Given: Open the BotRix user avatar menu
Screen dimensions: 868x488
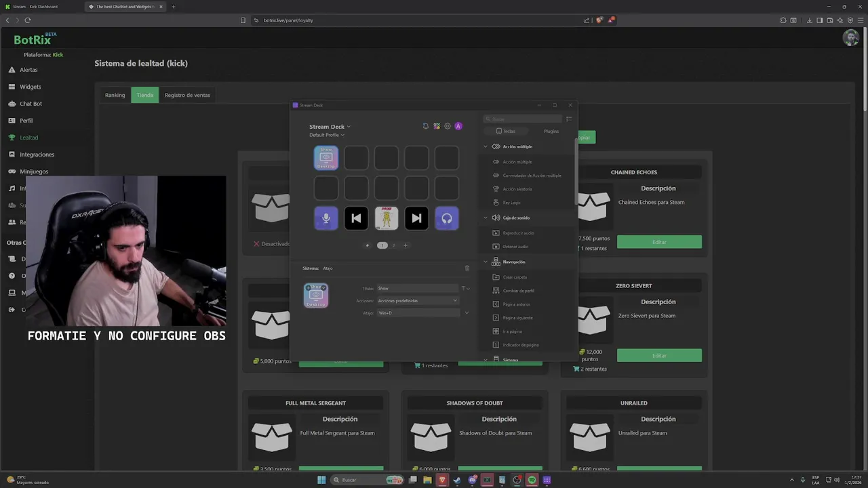Looking at the screenshot, I should pyautogui.click(x=851, y=38).
